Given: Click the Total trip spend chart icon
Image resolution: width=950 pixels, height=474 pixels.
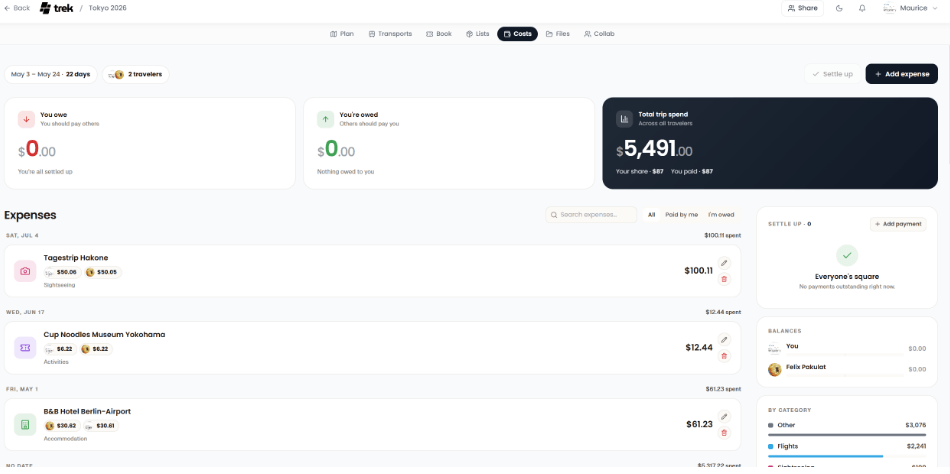Looking at the screenshot, I should [x=624, y=119].
